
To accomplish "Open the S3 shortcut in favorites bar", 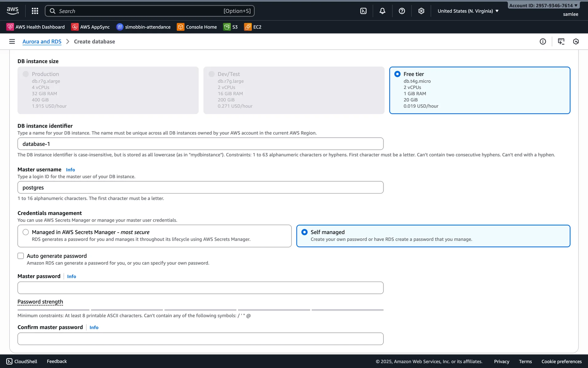I will [x=231, y=27].
